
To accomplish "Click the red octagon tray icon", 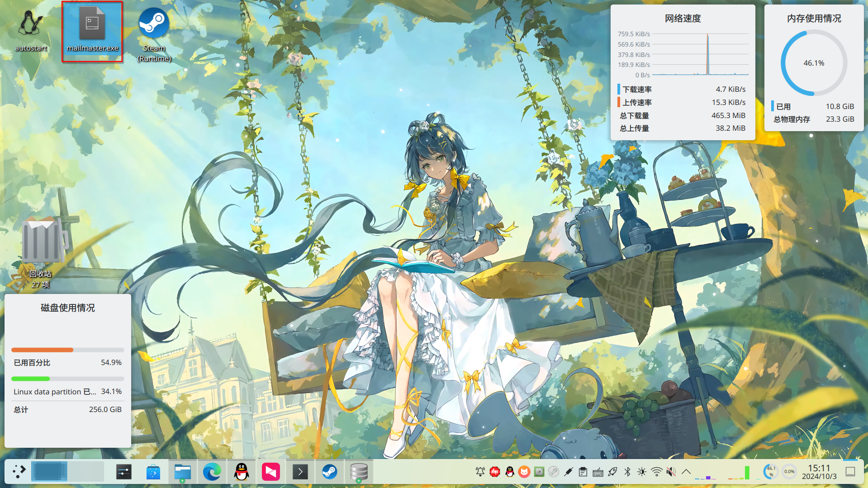I will click(495, 472).
